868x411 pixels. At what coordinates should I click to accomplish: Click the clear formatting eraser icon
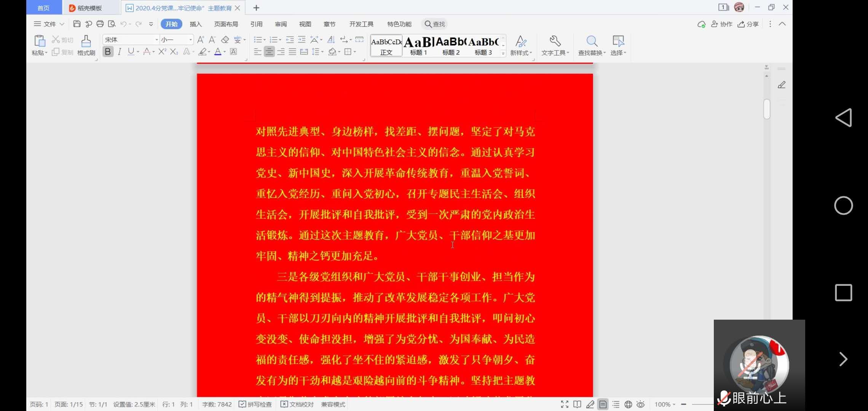tap(225, 40)
